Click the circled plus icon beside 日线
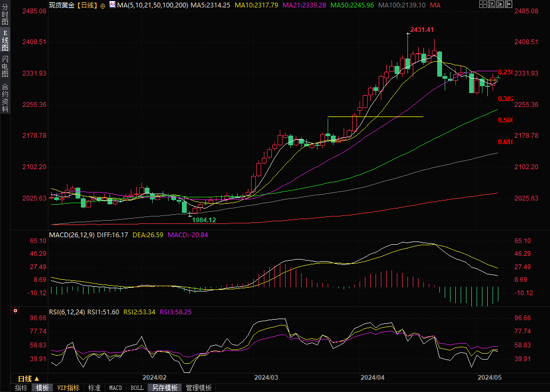 [102, 5]
